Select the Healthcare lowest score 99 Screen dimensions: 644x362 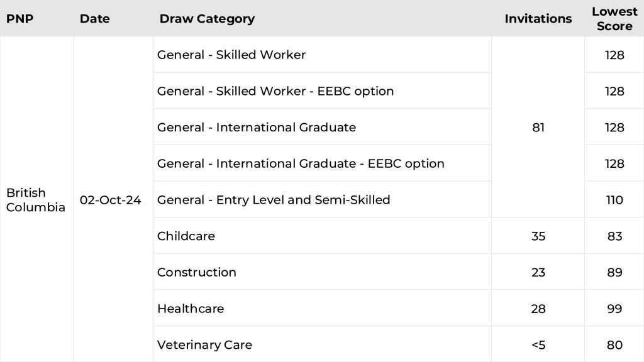(x=614, y=309)
